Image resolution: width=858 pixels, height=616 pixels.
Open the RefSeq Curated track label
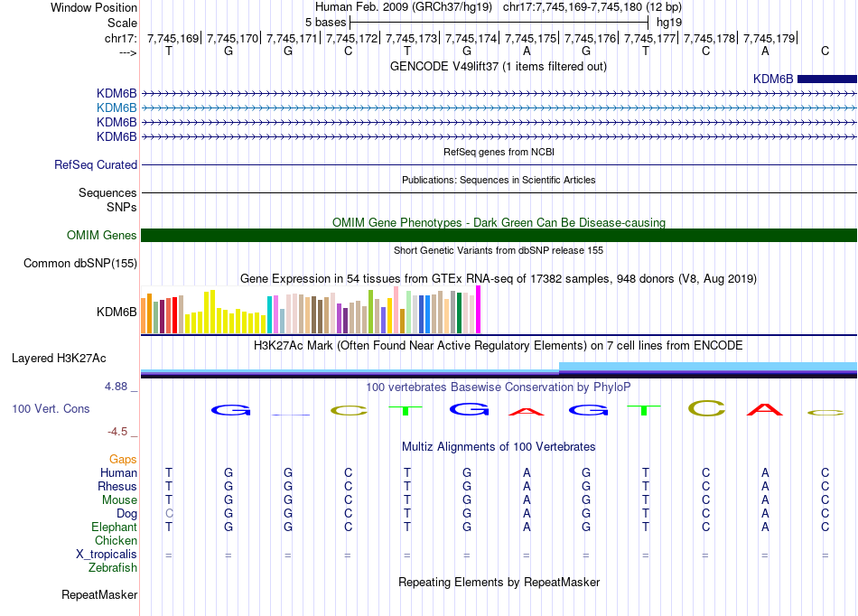(96, 164)
